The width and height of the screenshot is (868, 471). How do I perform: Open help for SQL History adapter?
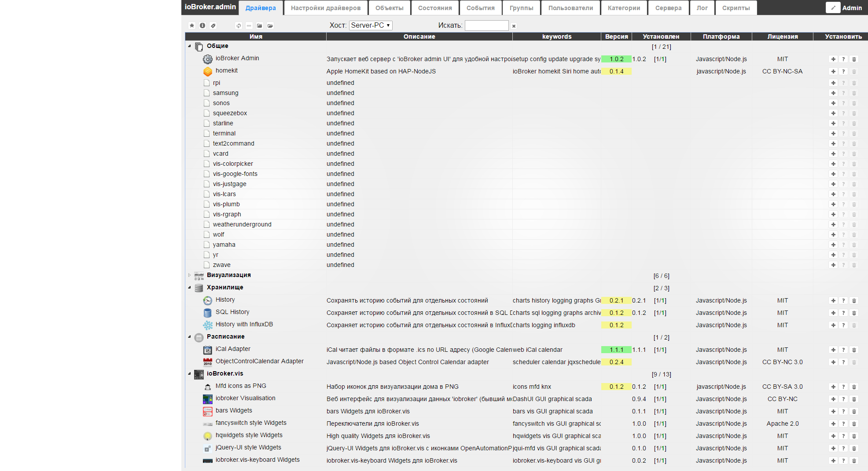[843, 313]
